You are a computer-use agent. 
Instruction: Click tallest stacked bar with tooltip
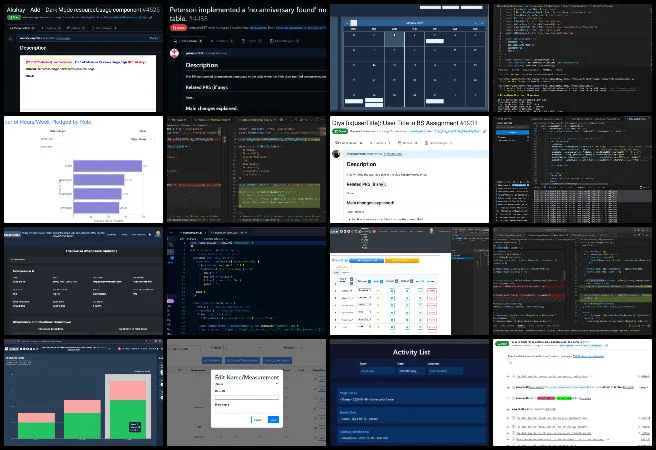click(128, 409)
